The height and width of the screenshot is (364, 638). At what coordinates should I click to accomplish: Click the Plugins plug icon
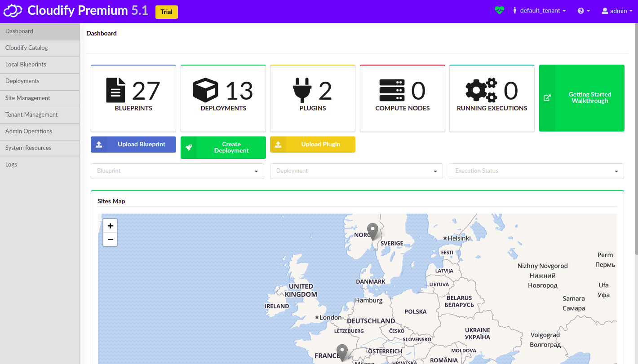click(x=302, y=90)
